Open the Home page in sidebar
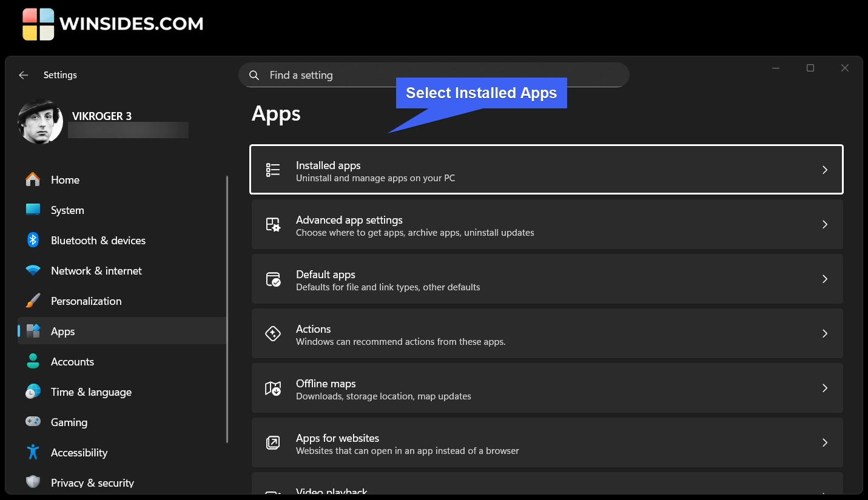 [x=65, y=180]
